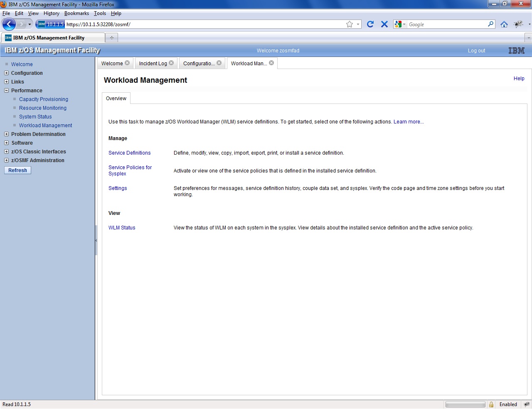Viewport: 532px width, 409px height.
Task: Expand the Configuration category
Action: (6, 73)
